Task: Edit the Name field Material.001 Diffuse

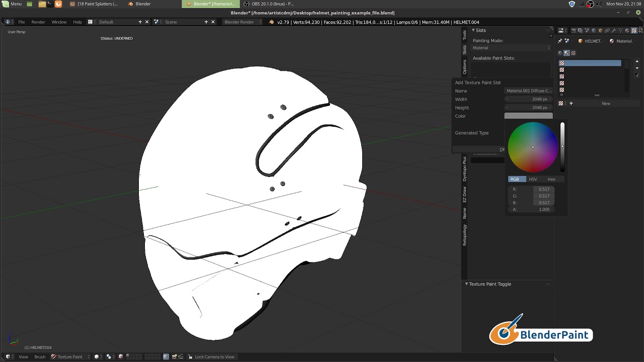Action: (529, 91)
